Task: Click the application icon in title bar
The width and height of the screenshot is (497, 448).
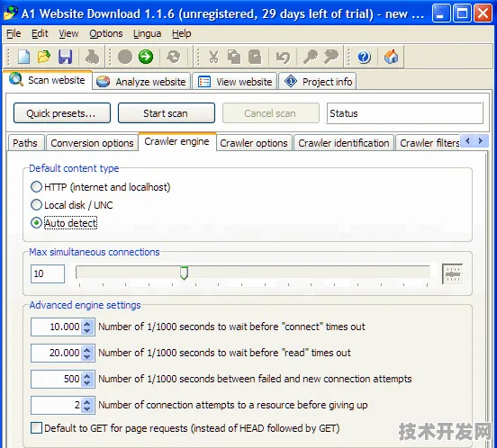Action: [x=11, y=13]
